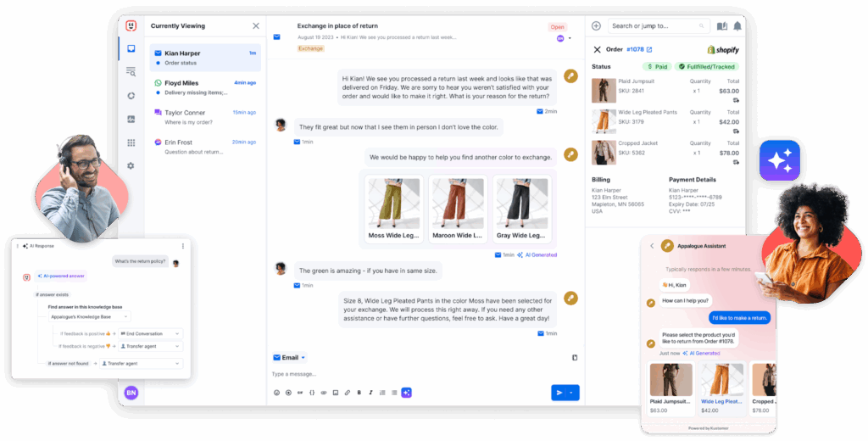Send the message with the blue send button
This screenshot has width=868, height=441.
click(x=559, y=392)
